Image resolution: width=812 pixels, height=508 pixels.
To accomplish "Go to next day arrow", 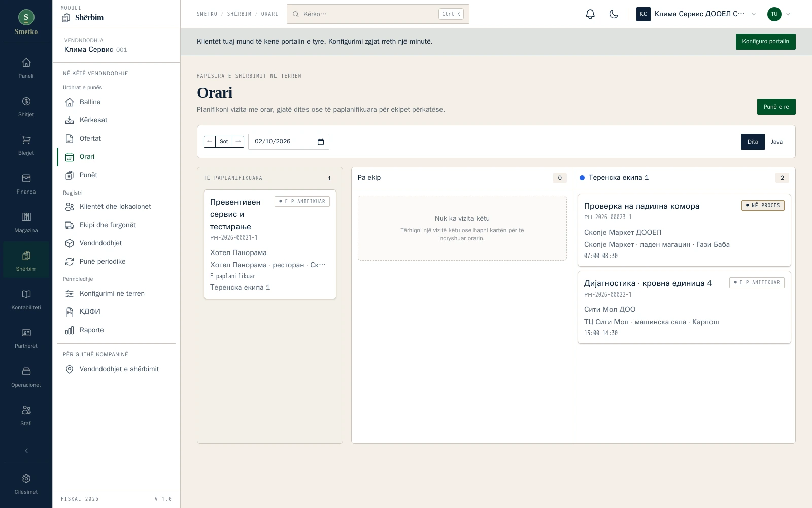I will [238, 142].
